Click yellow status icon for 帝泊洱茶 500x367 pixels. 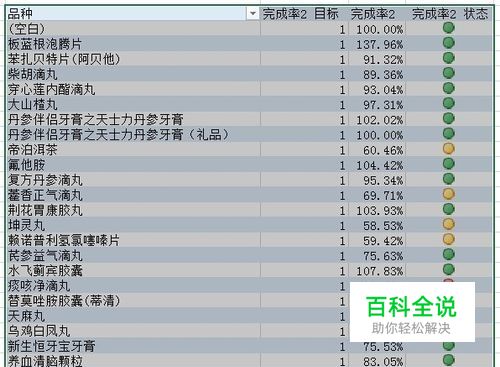point(449,149)
